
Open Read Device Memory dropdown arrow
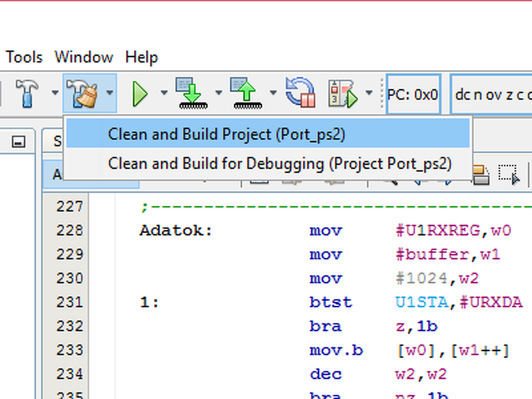tap(273, 93)
